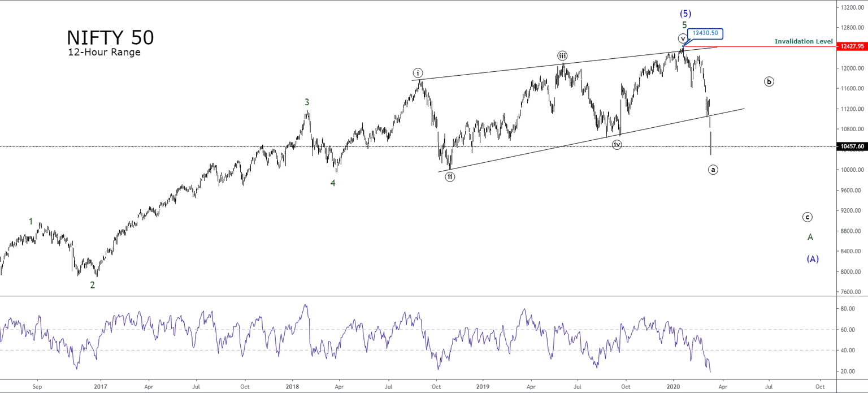Click the 60.00 RSI axis label
868x393 pixels.
[847, 330]
